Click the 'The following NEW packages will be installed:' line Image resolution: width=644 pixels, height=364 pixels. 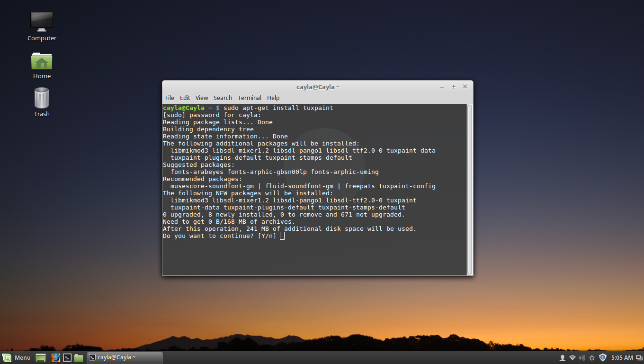pyautogui.click(x=248, y=193)
